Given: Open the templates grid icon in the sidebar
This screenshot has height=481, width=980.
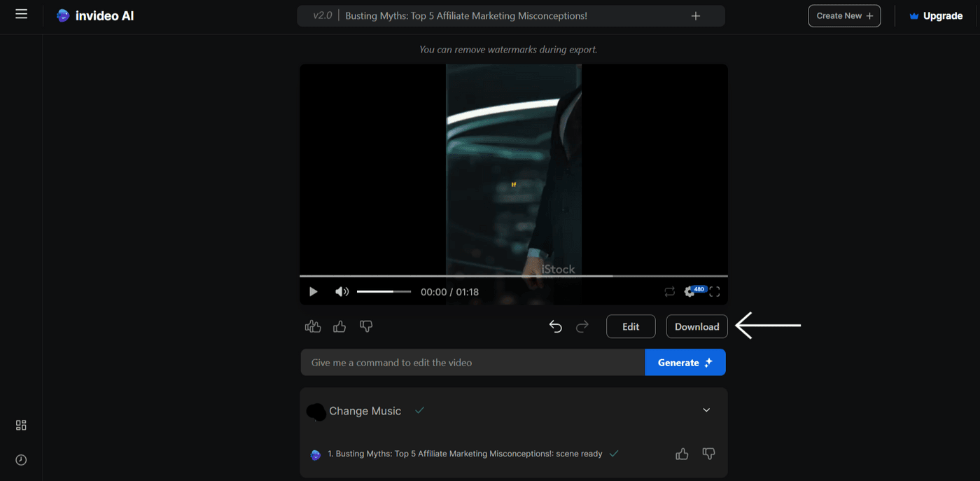Looking at the screenshot, I should 20,425.
